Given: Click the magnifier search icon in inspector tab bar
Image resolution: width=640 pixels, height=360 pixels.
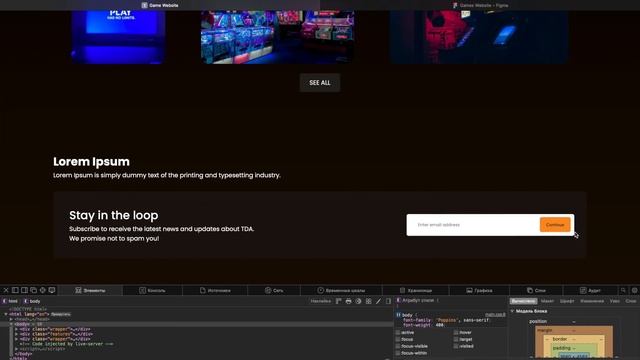Looking at the screenshot, I should click(623, 290).
